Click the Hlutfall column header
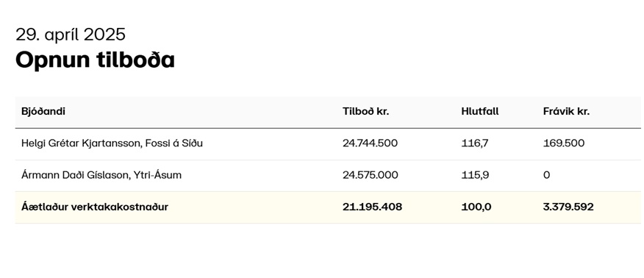 point(480,111)
